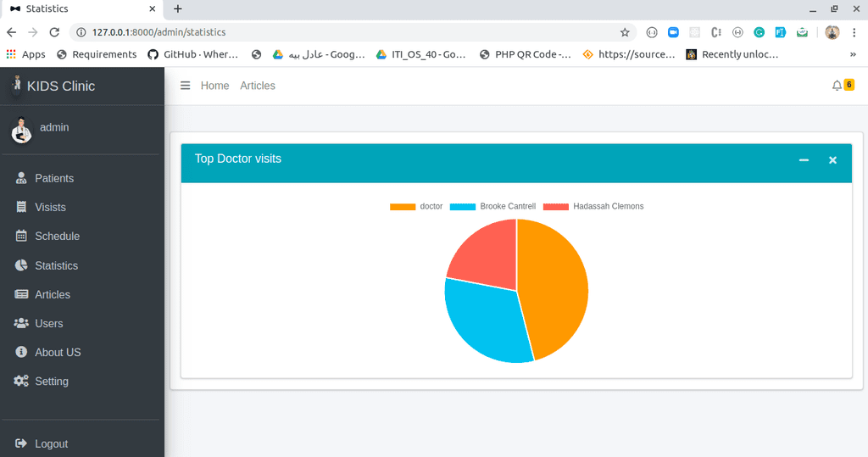Image resolution: width=868 pixels, height=457 pixels.
Task: Reload the Statistics page
Action: click(x=54, y=32)
